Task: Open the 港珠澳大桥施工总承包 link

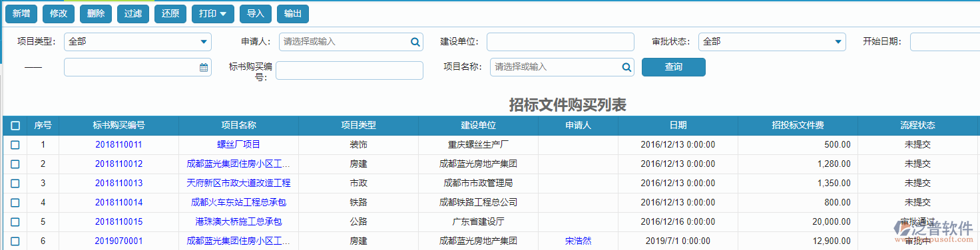Action: coord(239,221)
